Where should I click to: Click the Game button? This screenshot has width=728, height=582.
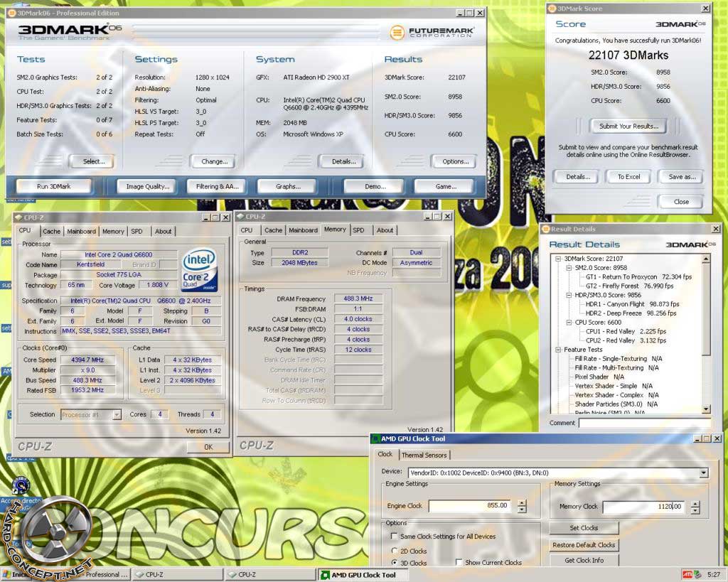click(x=446, y=187)
